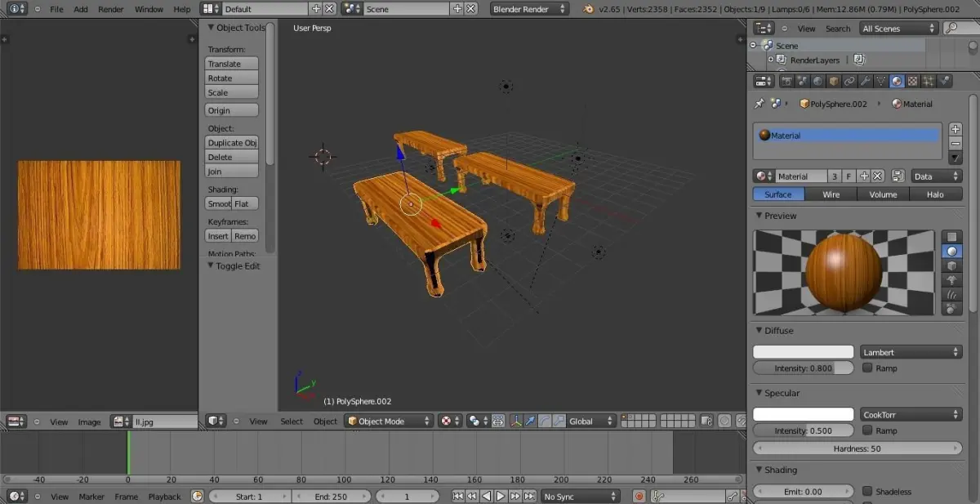Screen dimensions: 980x504
Task: Toggle the fake user F button
Action: pos(849,176)
